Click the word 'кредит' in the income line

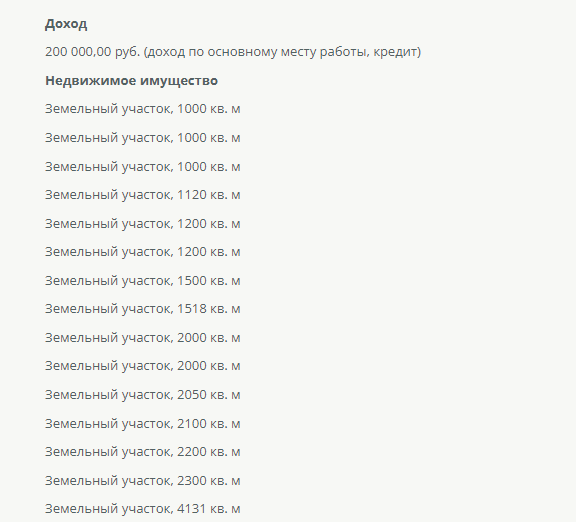point(395,52)
